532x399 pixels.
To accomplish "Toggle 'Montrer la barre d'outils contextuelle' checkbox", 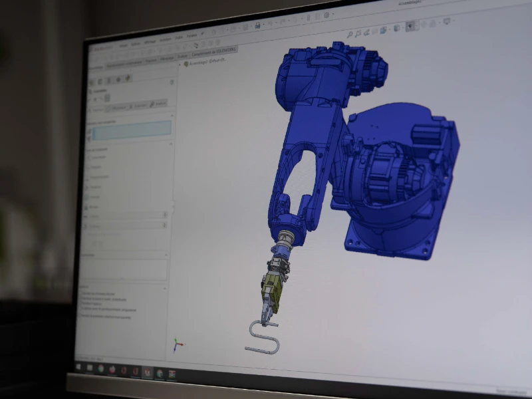I will (x=81, y=299).
